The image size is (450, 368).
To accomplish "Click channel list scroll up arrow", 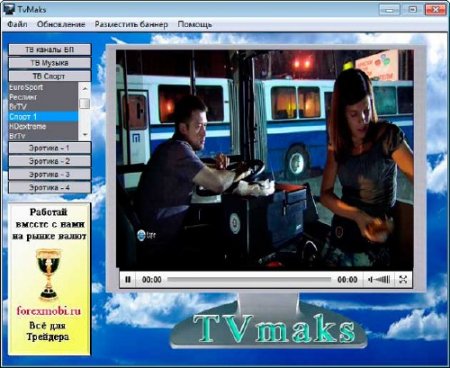I will pos(85,88).
